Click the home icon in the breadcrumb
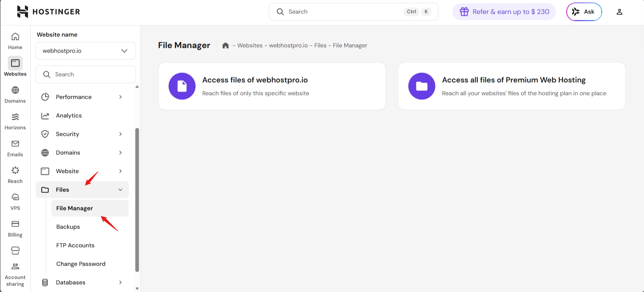The height and width of the screenshot is (292, 644). (x=226, y=46)
